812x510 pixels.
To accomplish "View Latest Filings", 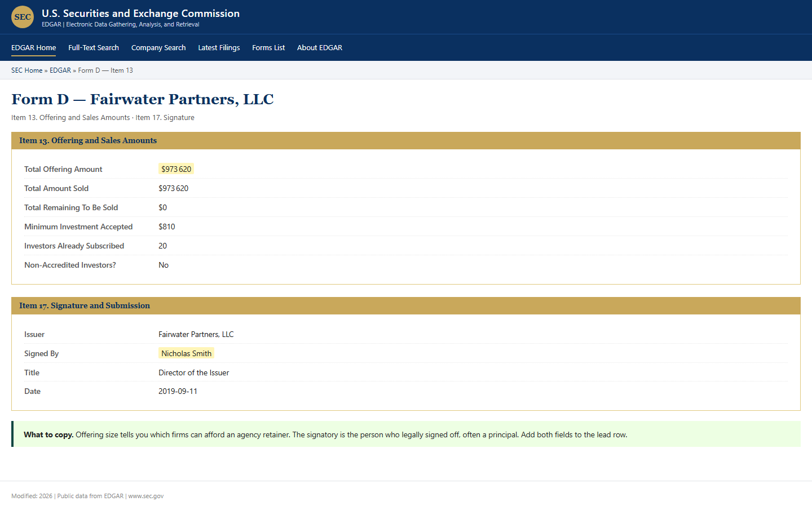I will [219, 48].
